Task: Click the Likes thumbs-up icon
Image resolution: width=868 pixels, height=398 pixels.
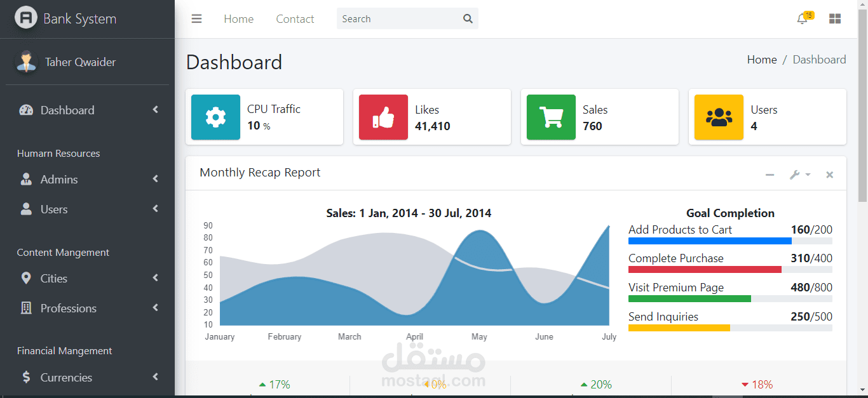Action: 383,117
